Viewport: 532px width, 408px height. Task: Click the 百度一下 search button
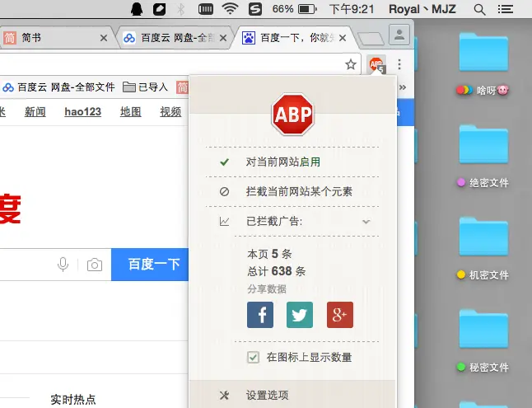(x=150, y=265)
